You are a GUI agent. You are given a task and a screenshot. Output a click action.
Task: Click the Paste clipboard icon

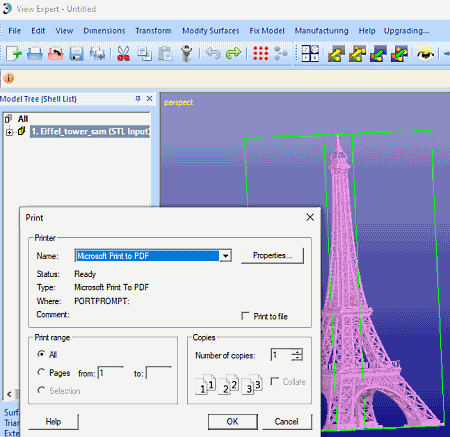tap(165, 53)
